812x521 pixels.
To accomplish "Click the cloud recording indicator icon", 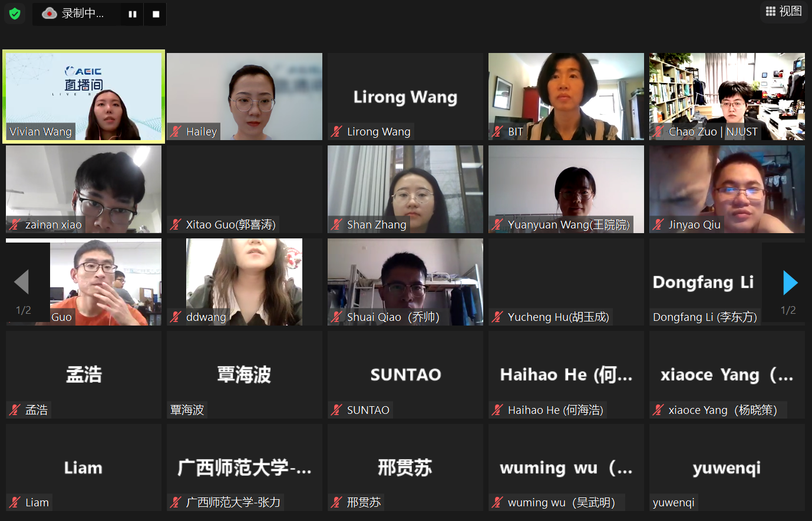I will click(49, 13).
